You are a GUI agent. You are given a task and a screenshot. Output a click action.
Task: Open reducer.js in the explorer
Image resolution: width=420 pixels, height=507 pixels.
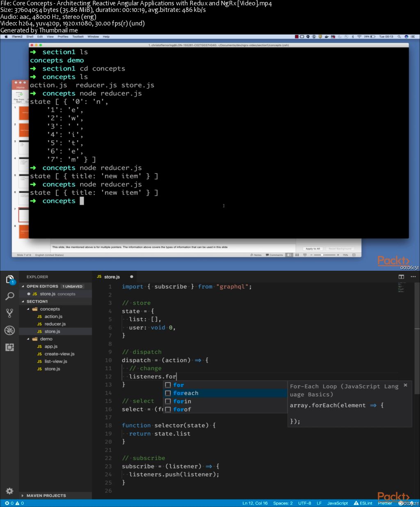coord(55,324)
